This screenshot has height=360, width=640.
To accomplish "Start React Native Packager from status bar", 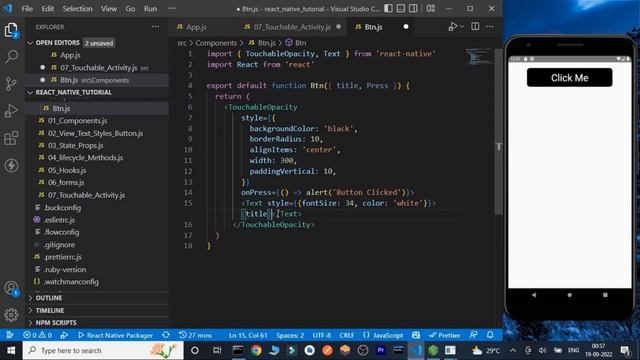I will (115, 336).
